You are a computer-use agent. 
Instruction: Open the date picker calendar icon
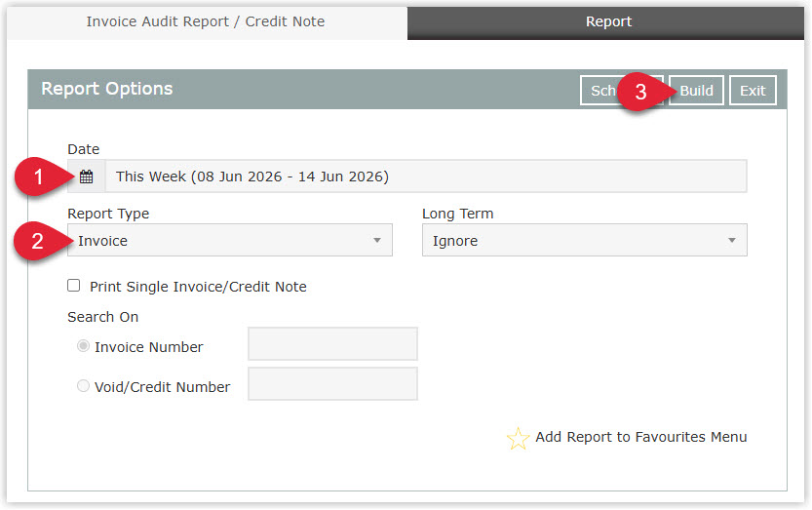[87, 177]
